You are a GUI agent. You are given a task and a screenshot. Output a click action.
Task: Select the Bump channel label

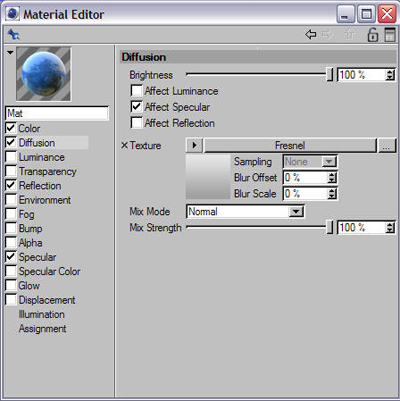pos(30,229)
